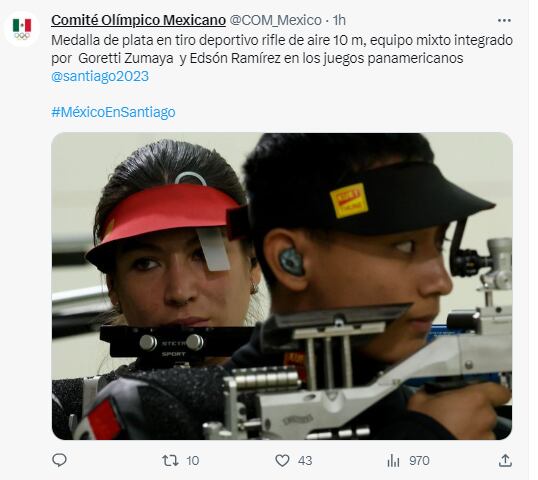Open tweet via the 'Medalla de plata' text line
Viewport: 538px width, 480px height.
pos(282,40)
